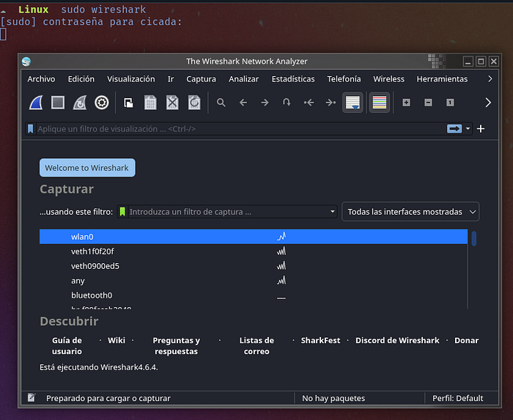Reload the capture file icon
The width and height of the screenshot is (513, 420).
pyautogui.click(x=194, y=103)
